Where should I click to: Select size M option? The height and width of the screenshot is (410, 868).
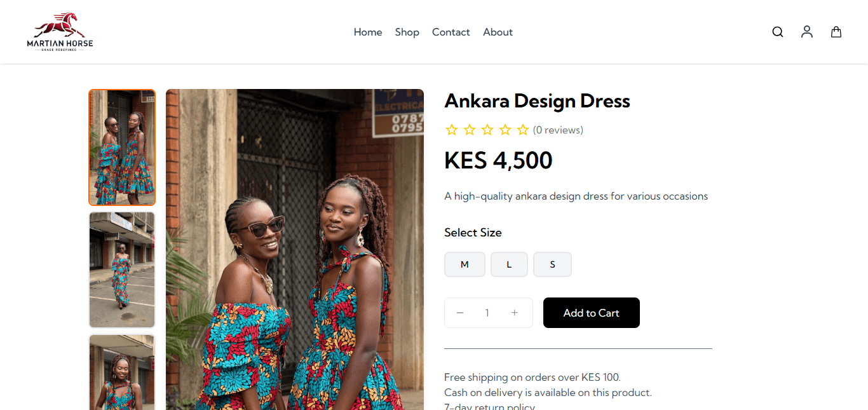[465, 264]
